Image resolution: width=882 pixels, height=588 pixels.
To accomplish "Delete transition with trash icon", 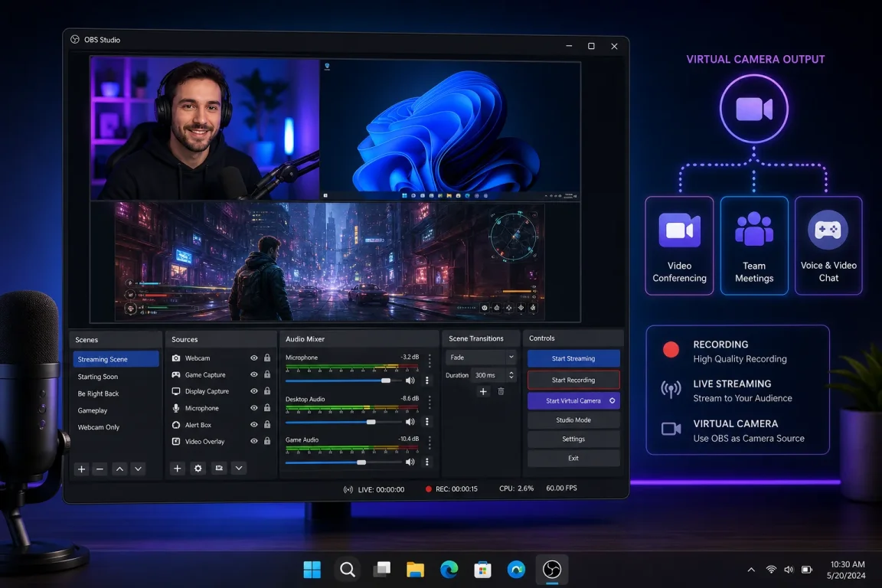I will point(501,391).
